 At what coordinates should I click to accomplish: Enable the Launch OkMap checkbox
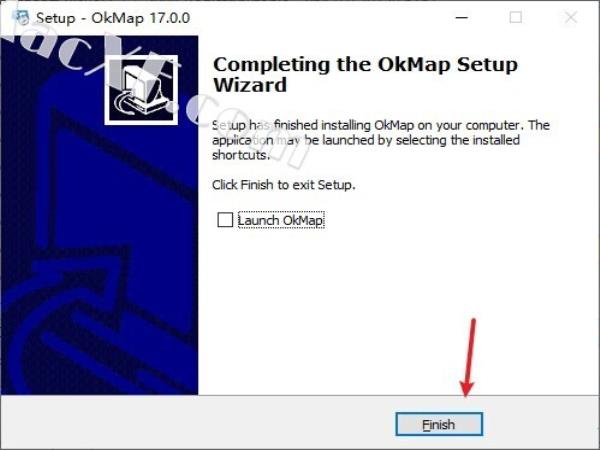[x=225, y=220]
